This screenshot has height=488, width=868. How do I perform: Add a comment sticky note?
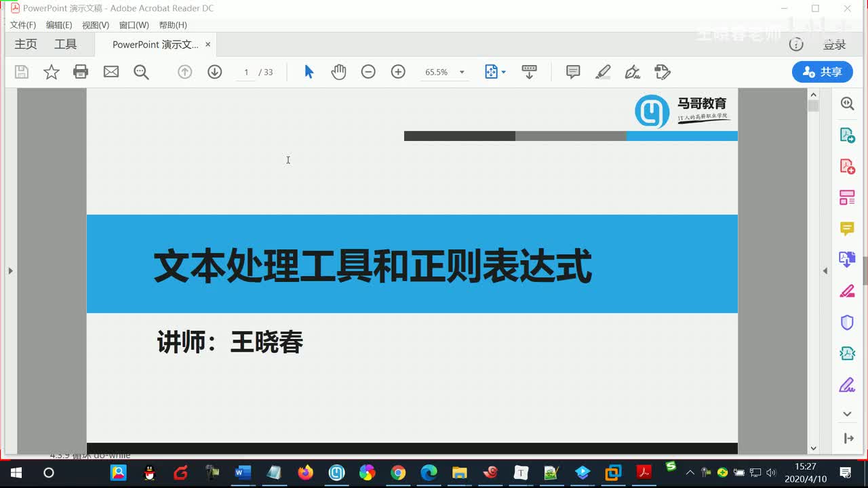(573, 72)
